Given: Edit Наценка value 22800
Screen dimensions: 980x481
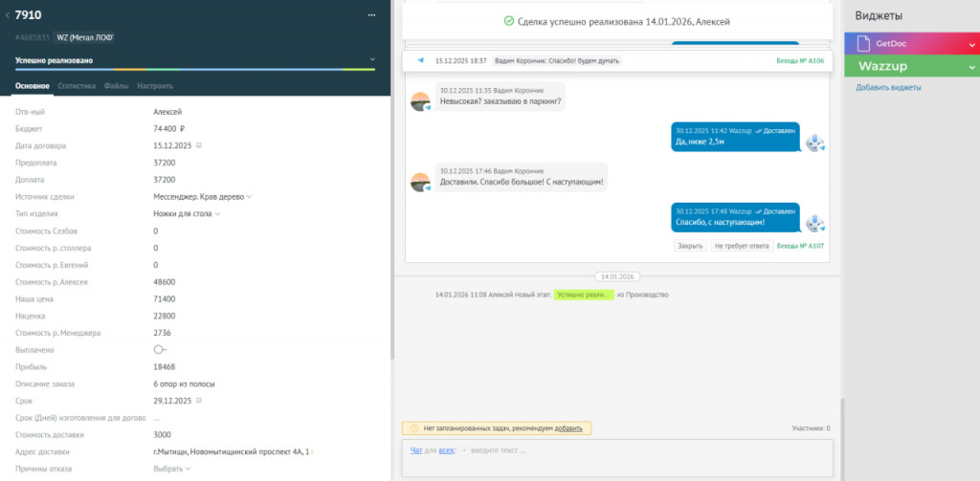Looking at the screenshot, I should pos(165,317).
